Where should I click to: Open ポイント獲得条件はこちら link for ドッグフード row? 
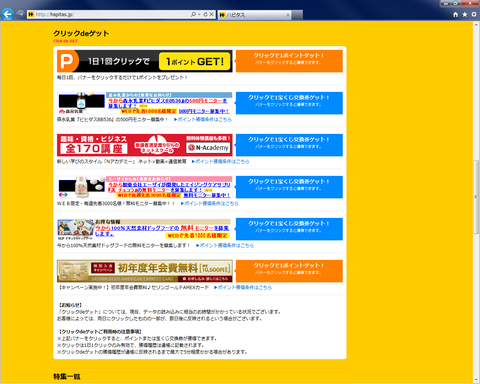click(225, 245)
